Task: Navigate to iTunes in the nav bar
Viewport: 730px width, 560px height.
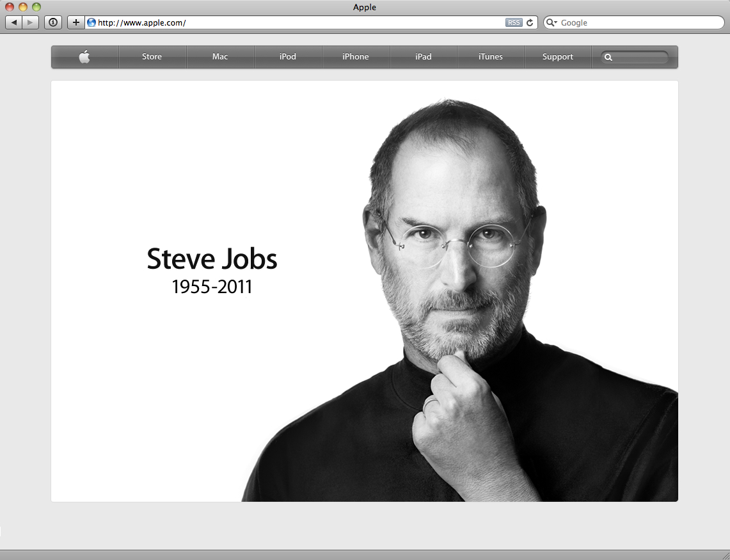Action: 491,57
